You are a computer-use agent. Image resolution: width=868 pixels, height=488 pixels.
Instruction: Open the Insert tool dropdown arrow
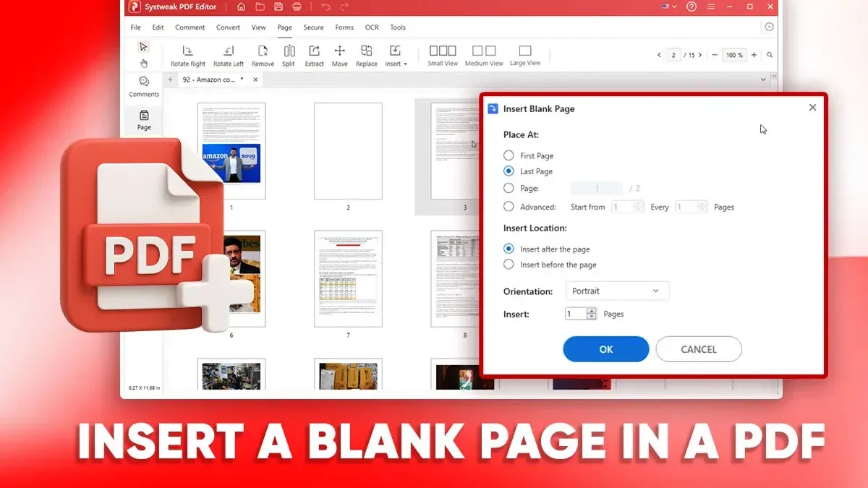click(x=405, y=64)
